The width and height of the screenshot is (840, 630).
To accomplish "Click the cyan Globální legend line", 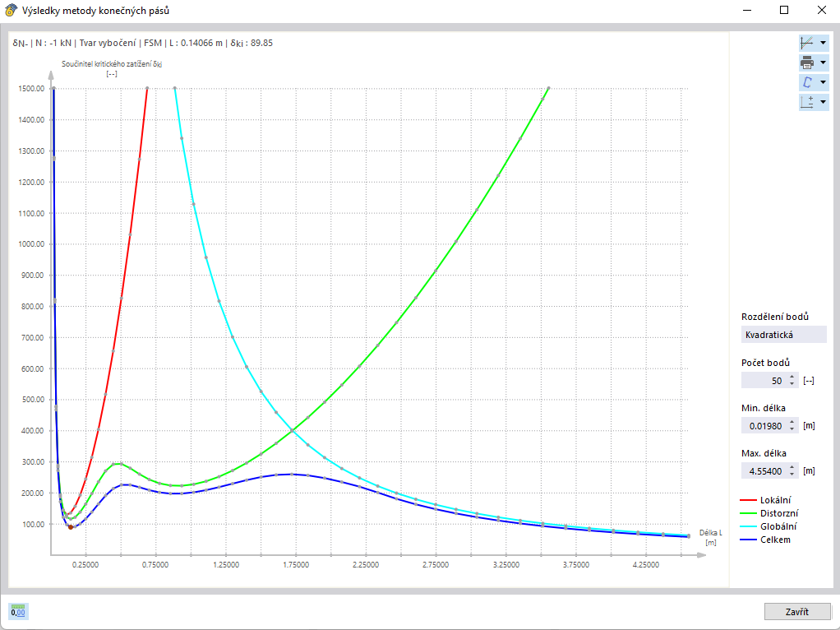I will pyautogui.click(x=748, y=526).
